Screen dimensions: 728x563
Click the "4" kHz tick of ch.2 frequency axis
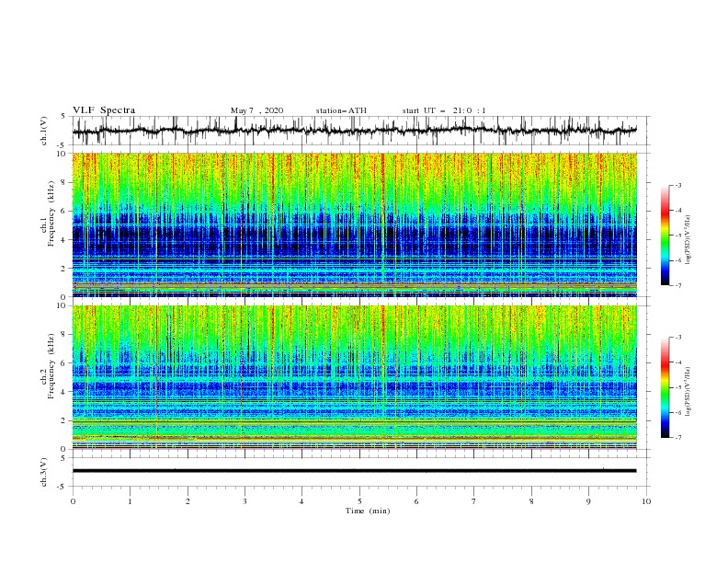click(x=63, y=392)
